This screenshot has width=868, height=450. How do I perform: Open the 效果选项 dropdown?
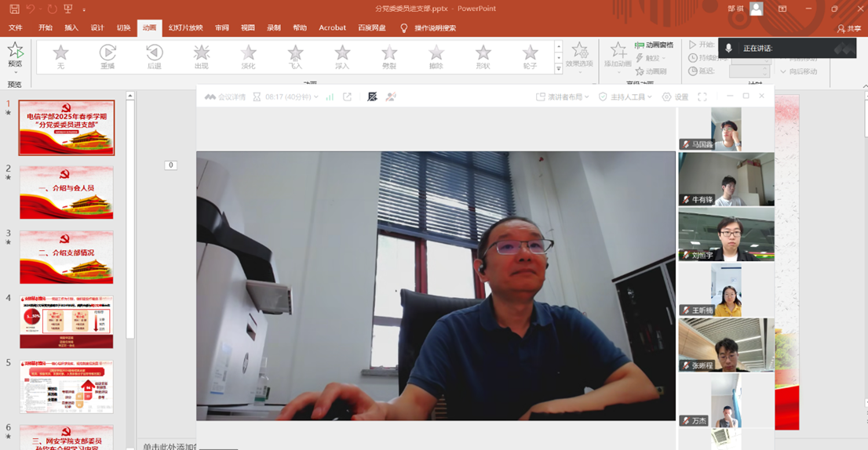[580, 56]
